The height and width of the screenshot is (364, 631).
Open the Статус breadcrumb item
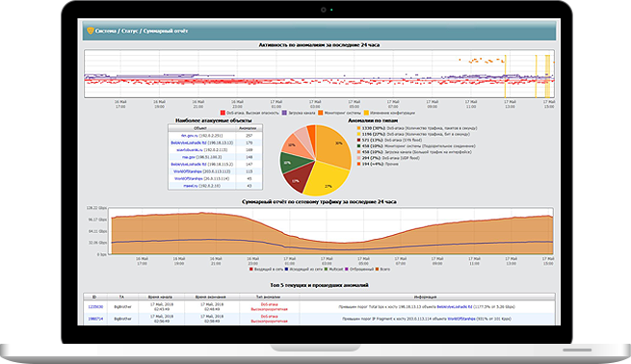click(130, 31)
